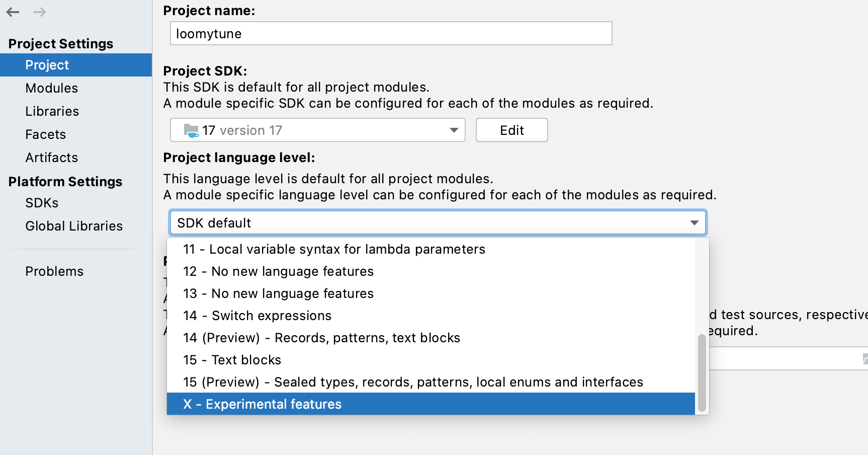Click the dropdown list scrollbar
This screenshot has width=868, height=455.
(702, 372)
